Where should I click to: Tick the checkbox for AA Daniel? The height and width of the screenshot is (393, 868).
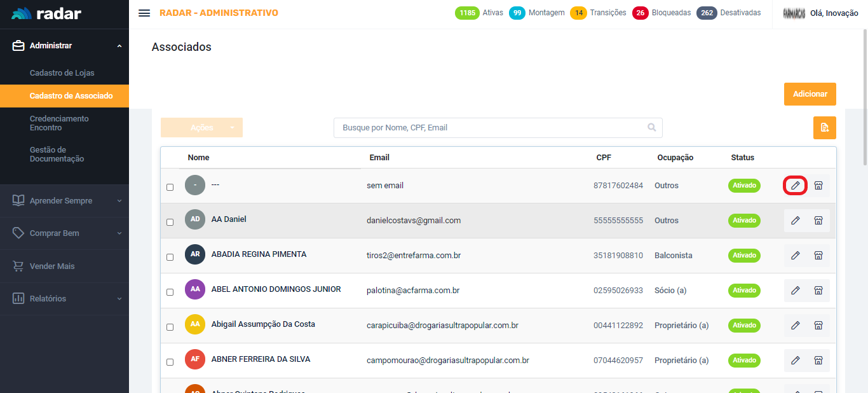[170, 223]
